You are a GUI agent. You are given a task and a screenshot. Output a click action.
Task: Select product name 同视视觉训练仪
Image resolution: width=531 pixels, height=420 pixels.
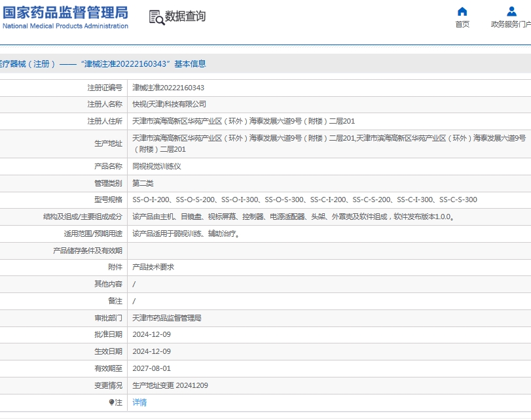pyautogui.click(x=156, y=166)
